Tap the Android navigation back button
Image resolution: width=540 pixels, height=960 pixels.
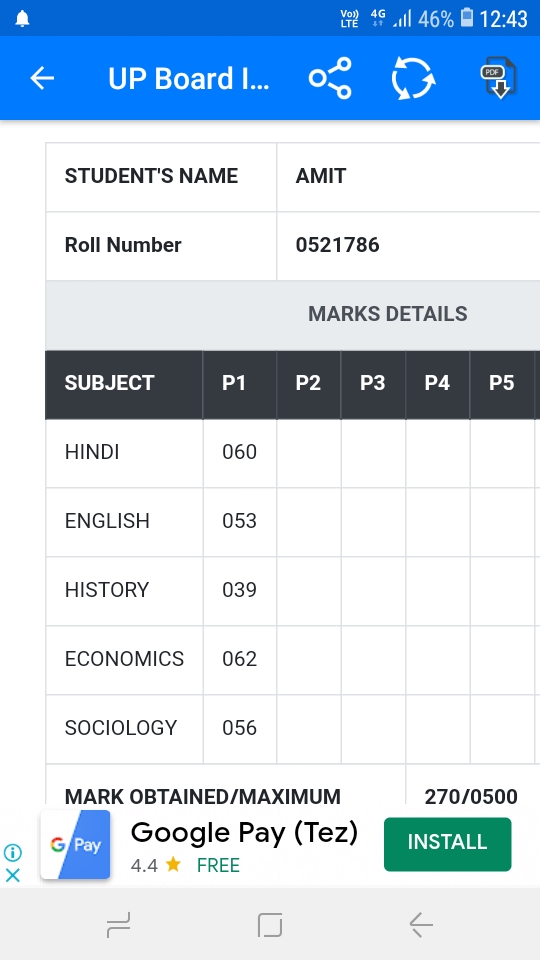pyautogui.click(x=421, y=924)
